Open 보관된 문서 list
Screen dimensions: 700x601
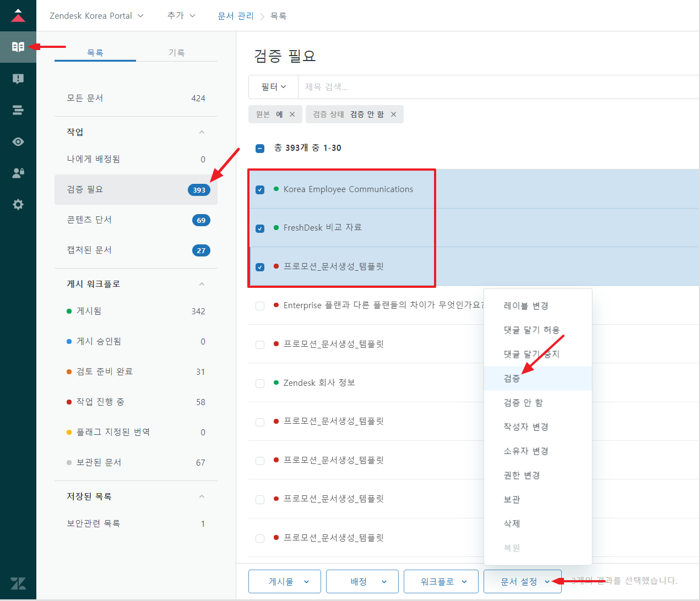(136, 462)
